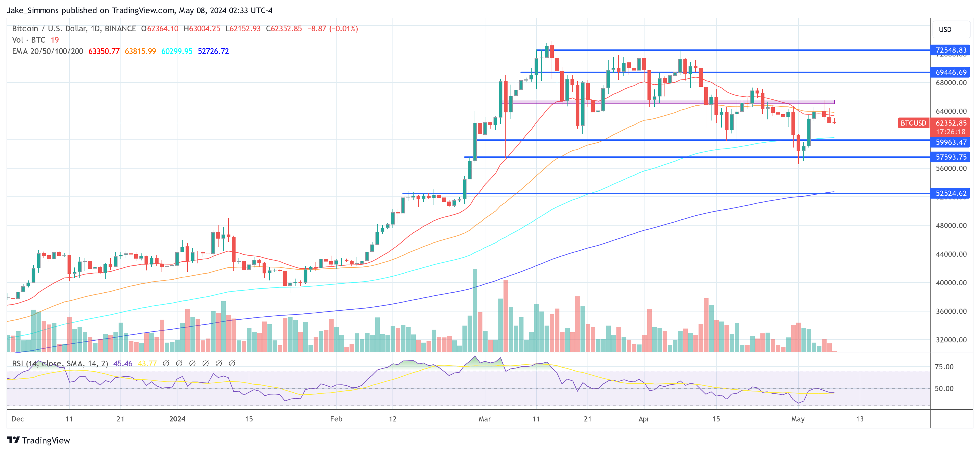
Task: Click the 68000.00 price axis label
Action: [951, 83]
